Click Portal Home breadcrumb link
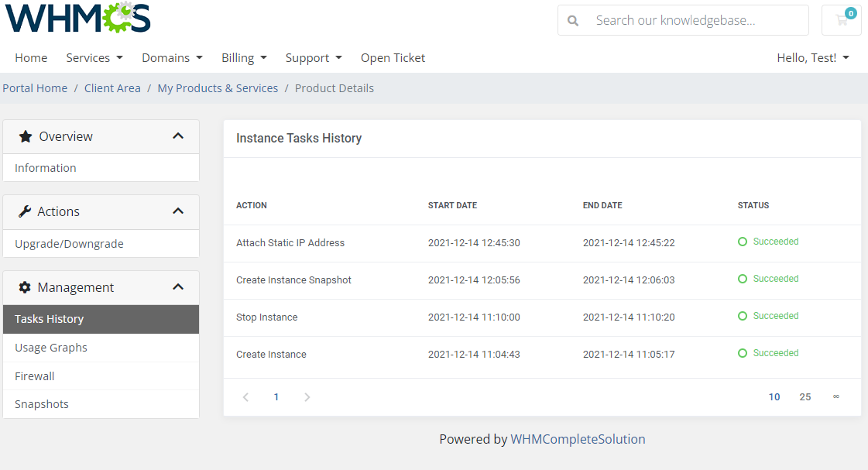The image size is (868, 470). [35, 88]
